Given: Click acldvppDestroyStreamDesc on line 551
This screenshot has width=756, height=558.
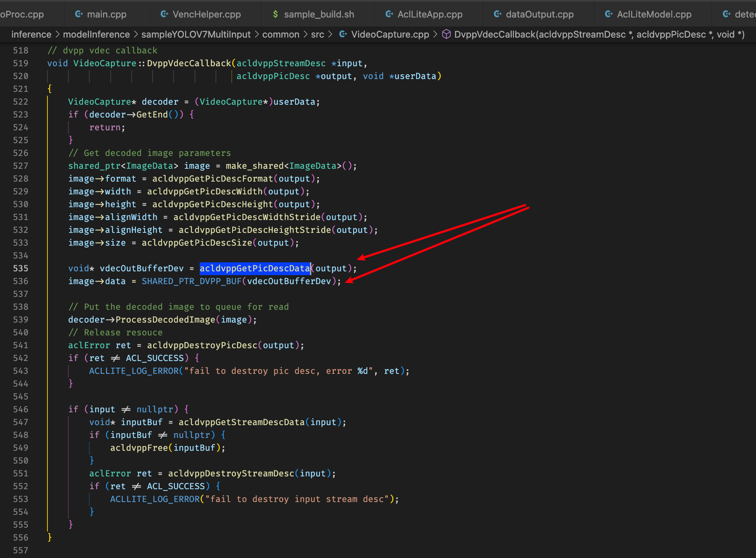Looking at the screenshot, I should click(x=231, y=473).
